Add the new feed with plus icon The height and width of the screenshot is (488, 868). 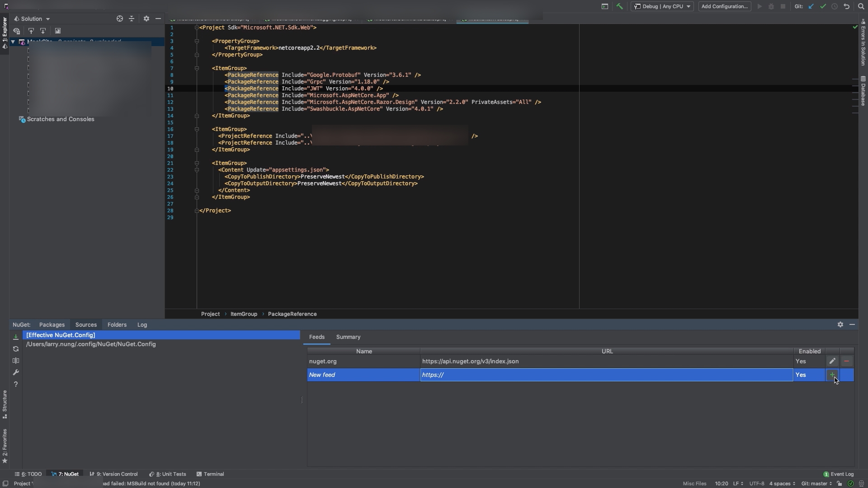coord(832,375)
